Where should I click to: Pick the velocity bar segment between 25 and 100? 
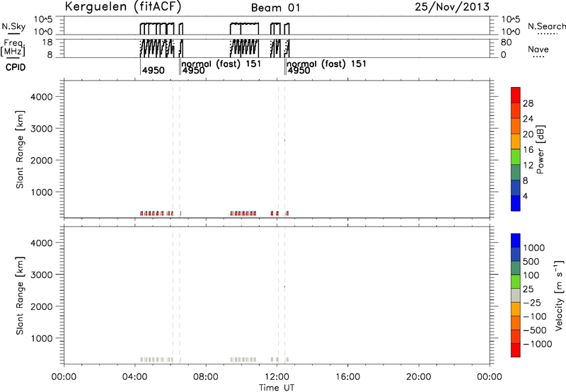[516, 282]
